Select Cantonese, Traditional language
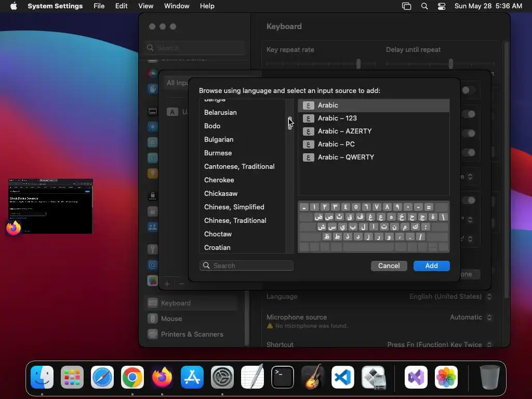The width and height of the screenshot is (532, 399). tap(242, 167)
